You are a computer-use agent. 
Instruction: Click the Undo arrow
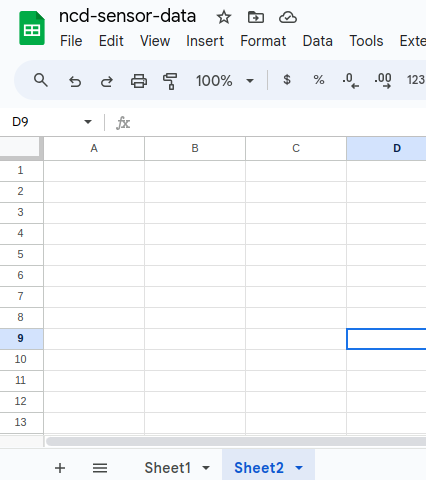[75, 81]
